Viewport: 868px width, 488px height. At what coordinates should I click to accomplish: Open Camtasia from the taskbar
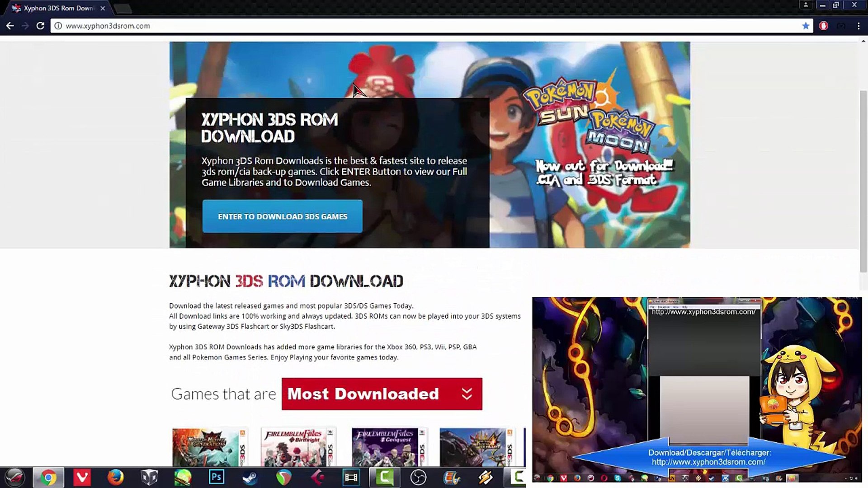point(385,477)
